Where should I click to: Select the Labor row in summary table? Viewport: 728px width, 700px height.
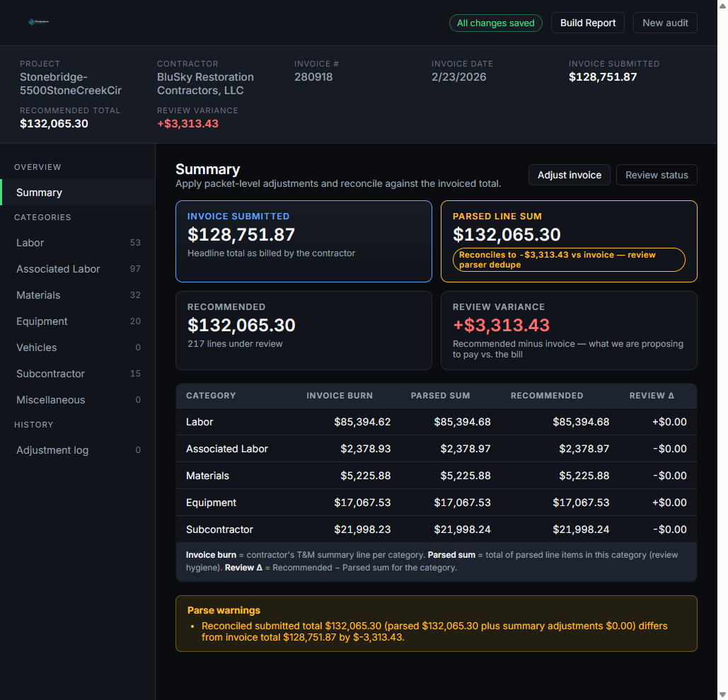click(436, 422)
